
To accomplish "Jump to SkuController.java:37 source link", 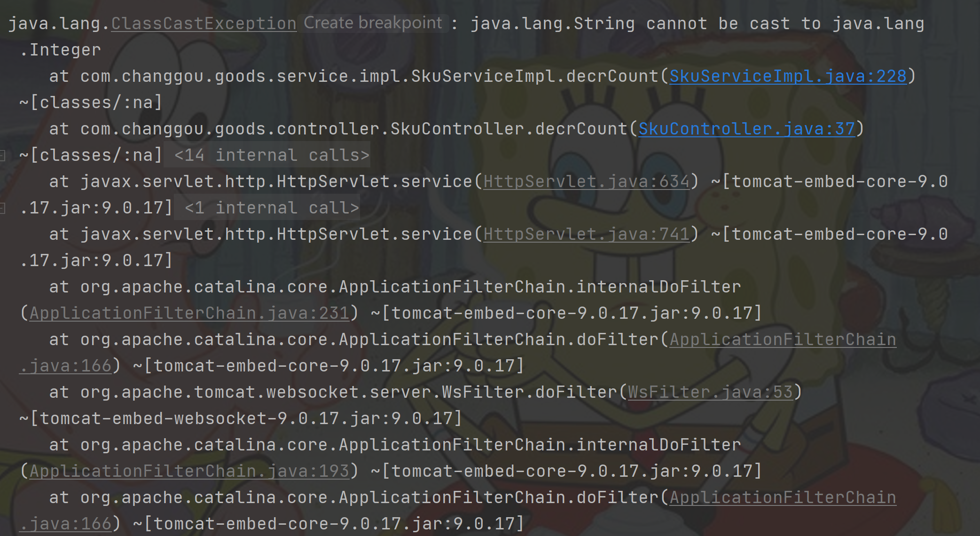I will coord(746,129).
